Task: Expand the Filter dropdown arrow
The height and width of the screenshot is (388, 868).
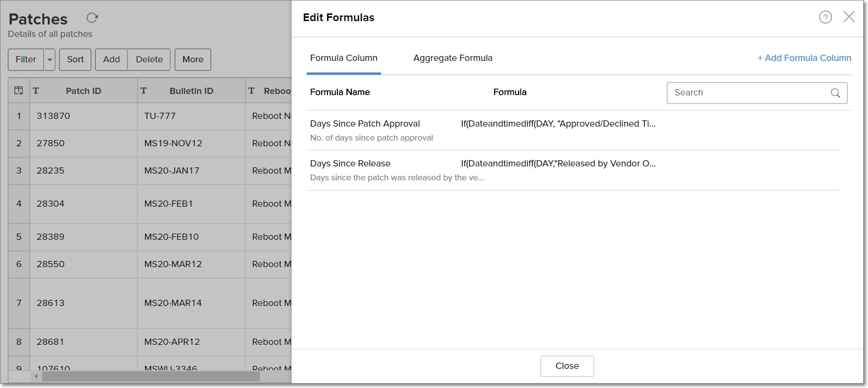Action: tap(50, 59)
